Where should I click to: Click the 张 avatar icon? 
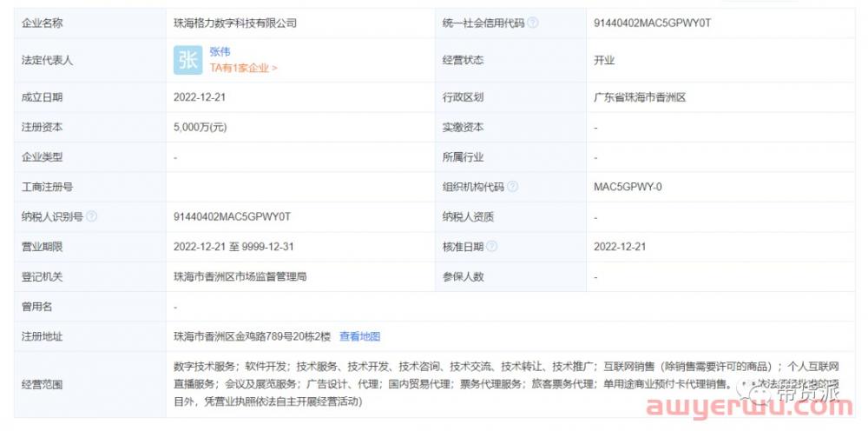click(187, 60)
